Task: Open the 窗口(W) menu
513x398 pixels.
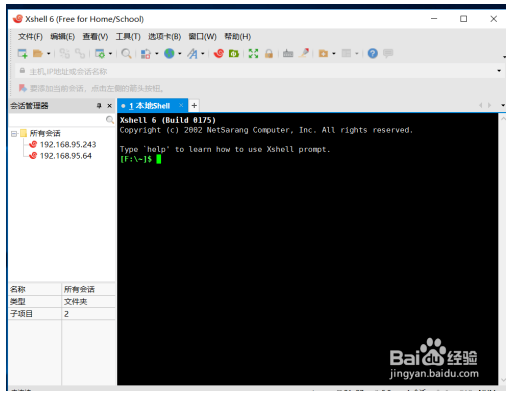Action: click(x=202, y=37)
